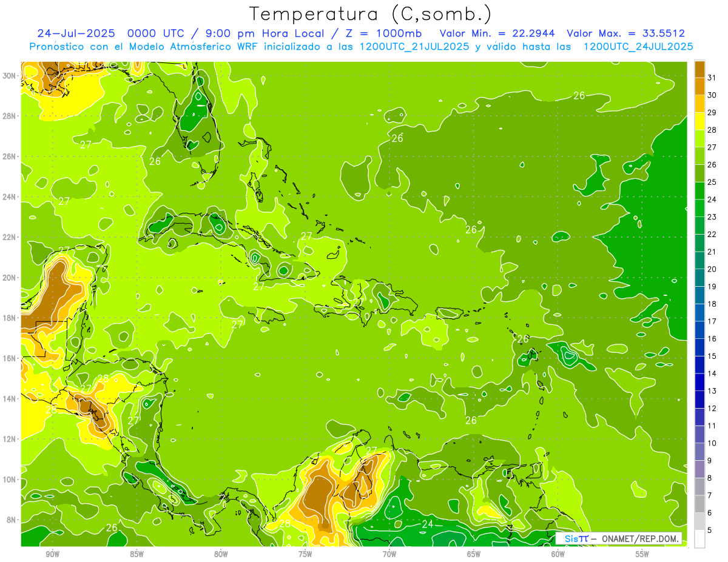Click the number 21 on the color scale
The height and width of the screenshot is (562, 728).
click(713, 252)
